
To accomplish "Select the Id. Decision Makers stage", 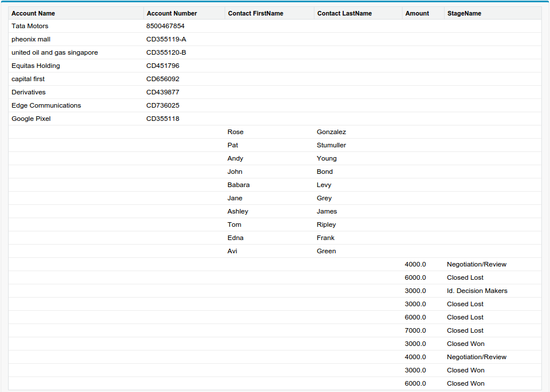I will click(477, 291).
